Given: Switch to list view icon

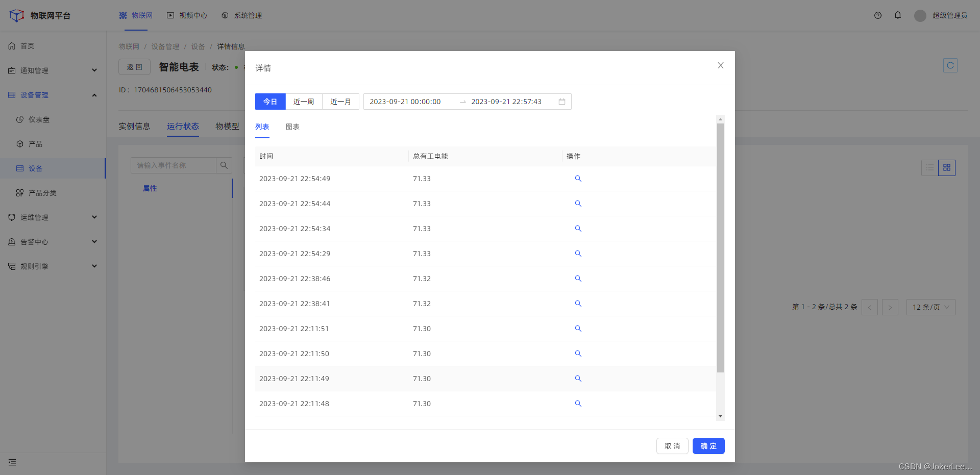Looking at the screenshot, I should 929,167.
